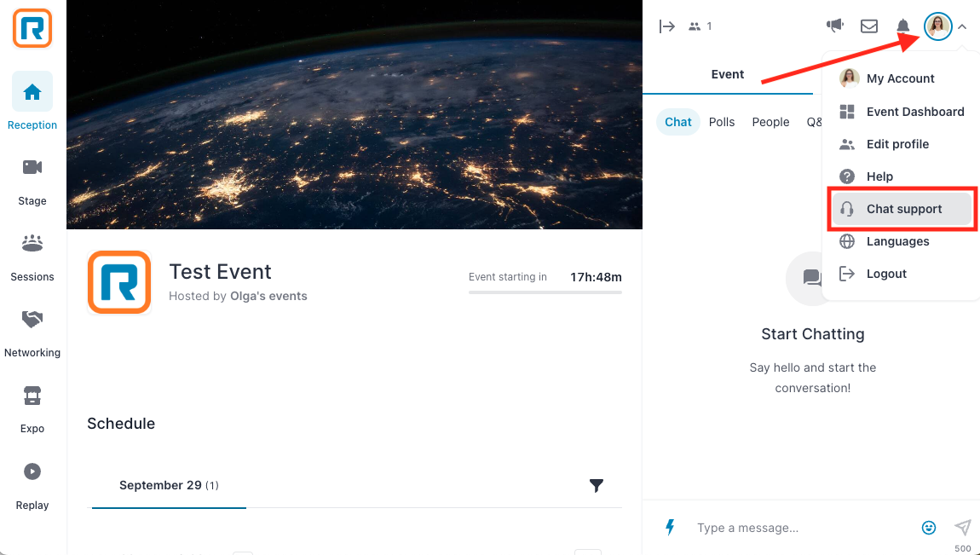980x555 pixels.
Task: Click the Earth cover banner image
Action: [x=355, y=114]
